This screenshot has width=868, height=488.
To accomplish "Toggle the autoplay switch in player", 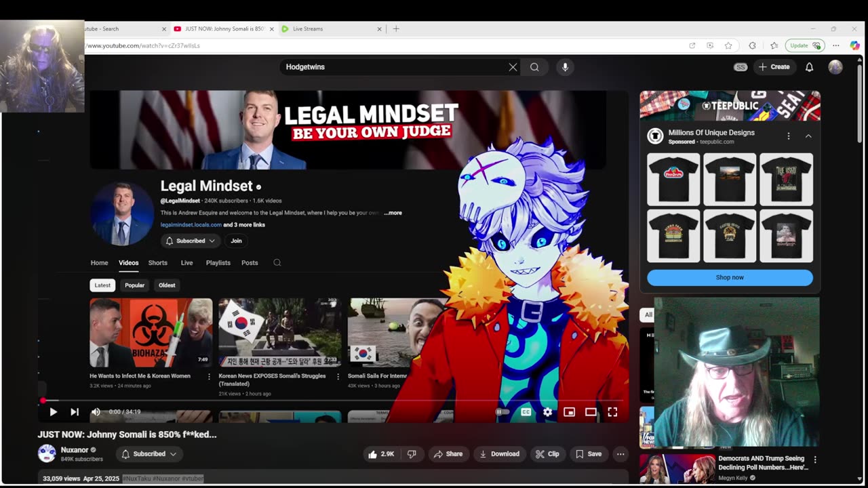I will pyautogui.click(x=502, y=411).
